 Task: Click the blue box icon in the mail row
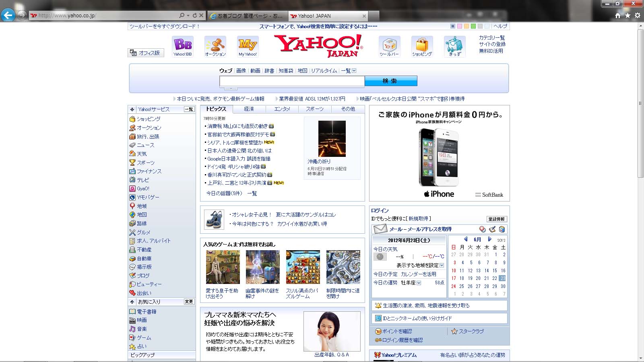[502, 229]
